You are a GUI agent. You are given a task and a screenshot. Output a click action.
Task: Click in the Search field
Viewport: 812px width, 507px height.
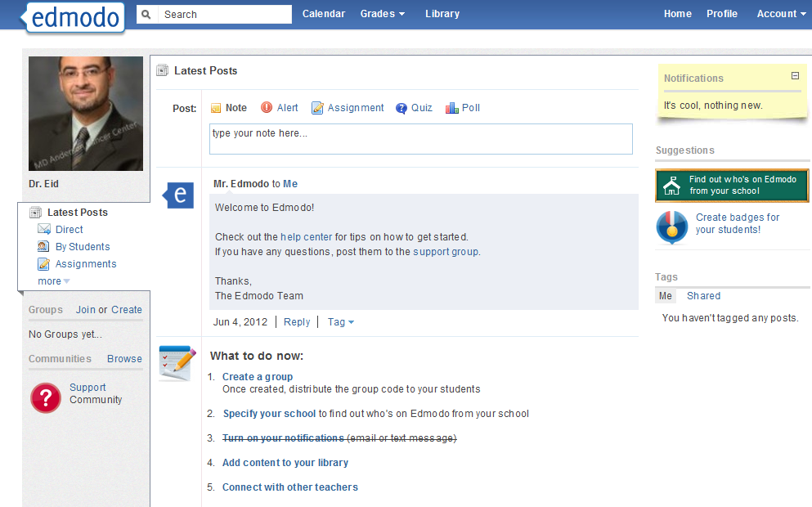[225, 15]
